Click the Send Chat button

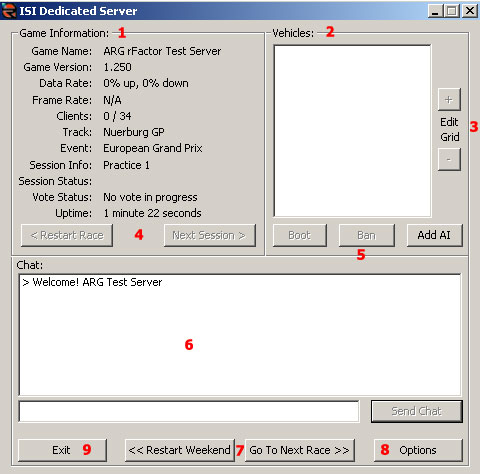(x=417, y=411)
